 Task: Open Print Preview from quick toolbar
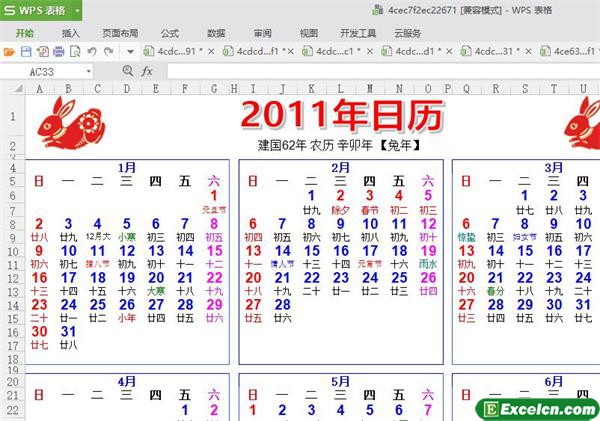[x=75, y=51]
